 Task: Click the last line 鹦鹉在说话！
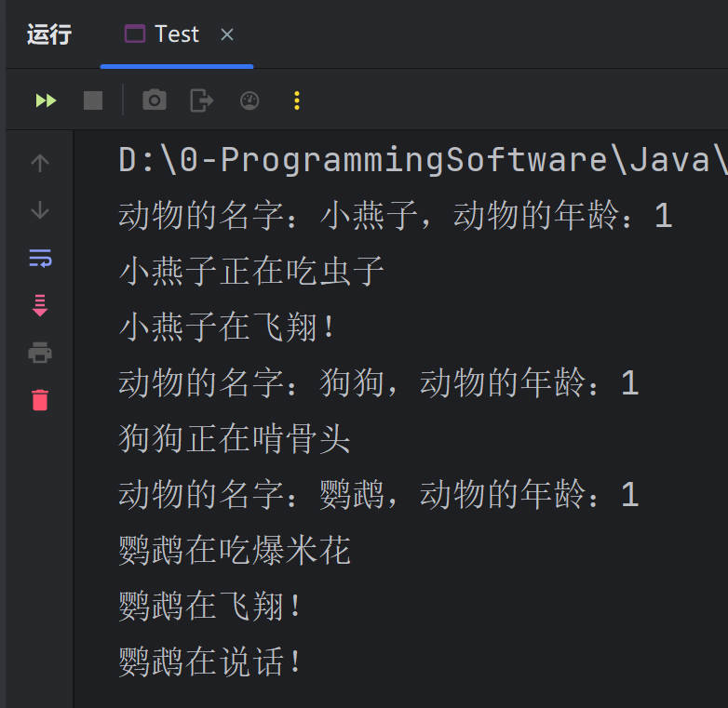211,662
